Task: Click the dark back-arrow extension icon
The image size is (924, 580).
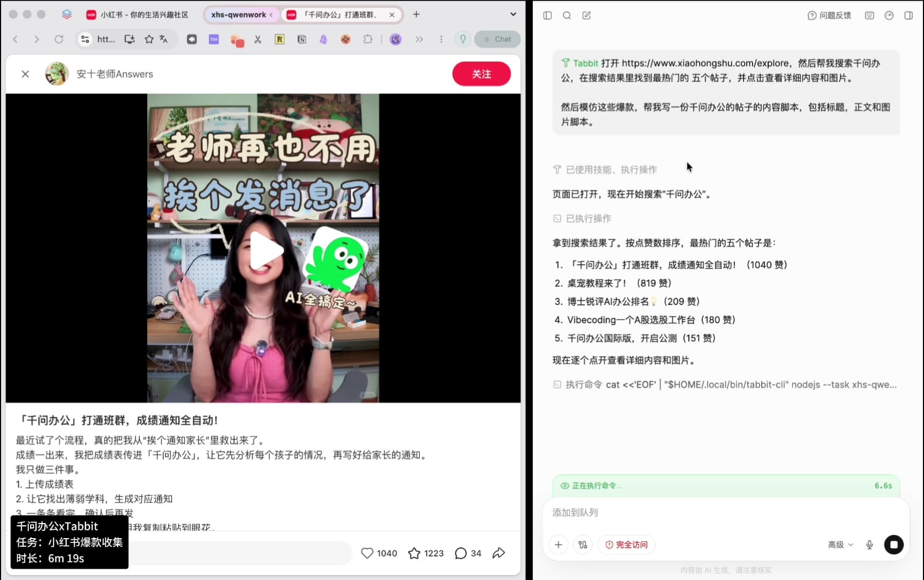Action: [192, 39]
